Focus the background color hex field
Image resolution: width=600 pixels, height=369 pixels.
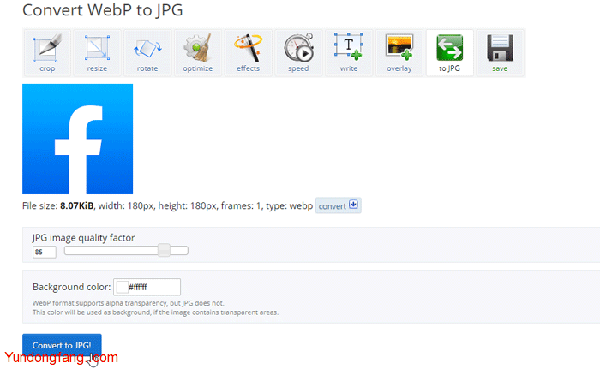pos(147,287)
